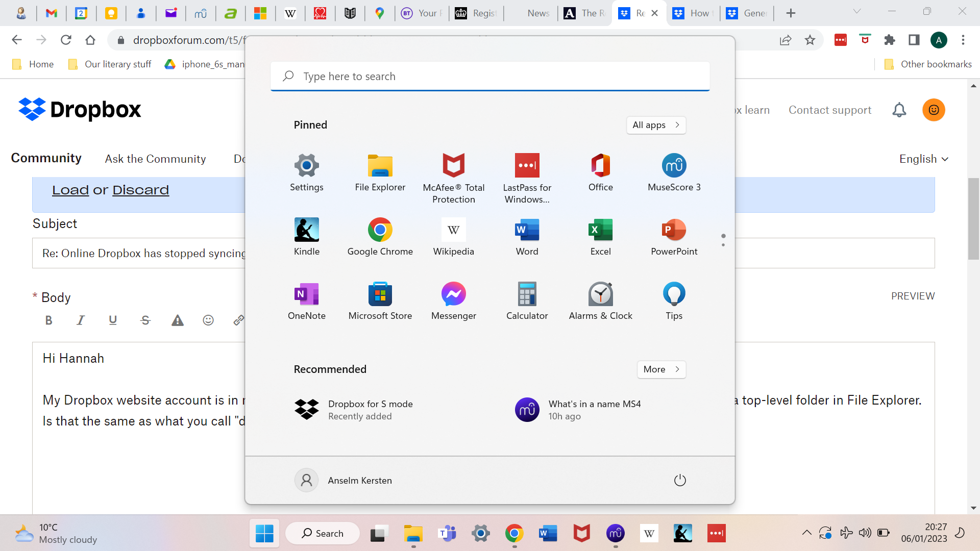
Task: Switch to the Gener Dropbox tab
Action: (x=747, y=13)
